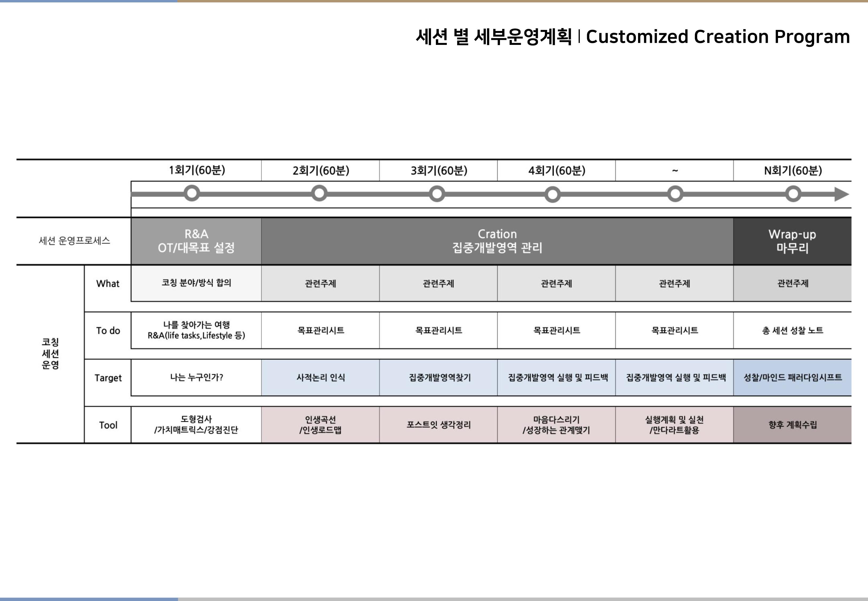This screenshot has width=868, height=601.
Task: Click the 2회기 timeline circle marker
Action: pyautogui.click(x=319, y=194)
